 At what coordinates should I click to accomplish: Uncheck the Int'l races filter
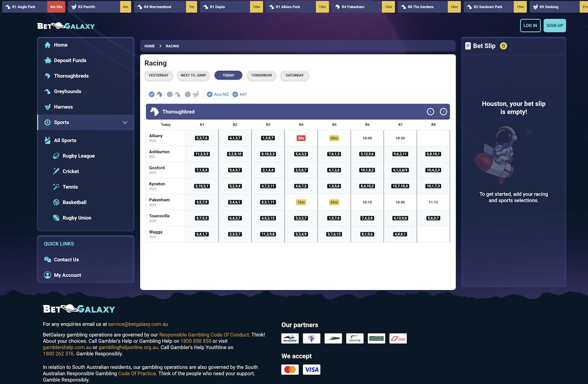235,94
